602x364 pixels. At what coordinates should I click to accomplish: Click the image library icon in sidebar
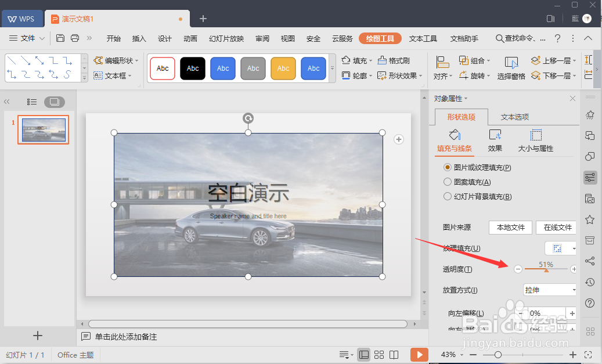click(590, 199)
